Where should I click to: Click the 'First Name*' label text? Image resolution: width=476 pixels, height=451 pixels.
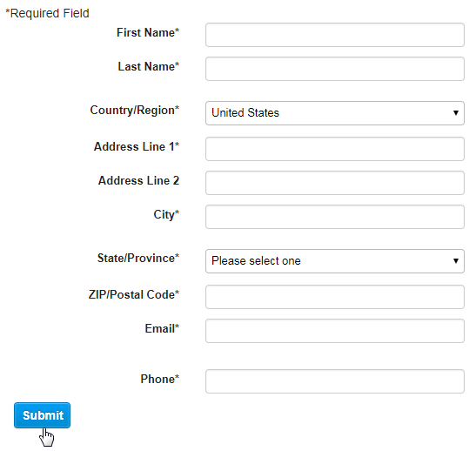(x=148, y=32)
